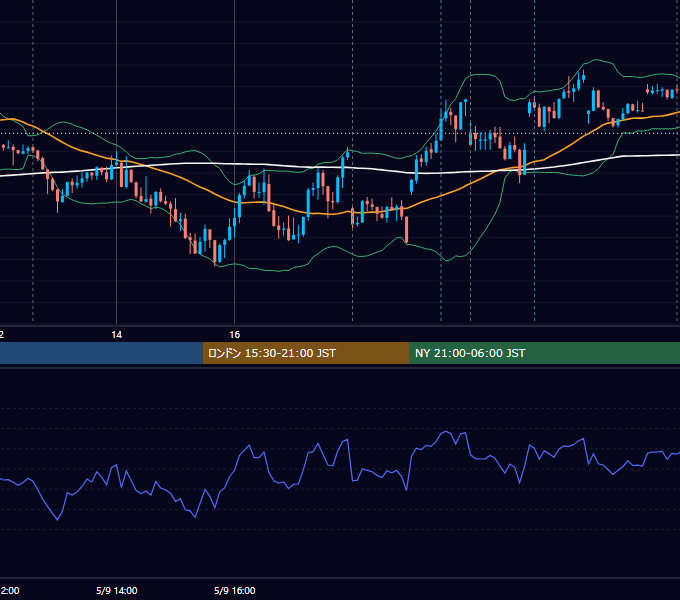This screenshot has height=600, width=680.
Task: Click the NY 21:00-06:00 JST session bar
Action: point(544,353)
